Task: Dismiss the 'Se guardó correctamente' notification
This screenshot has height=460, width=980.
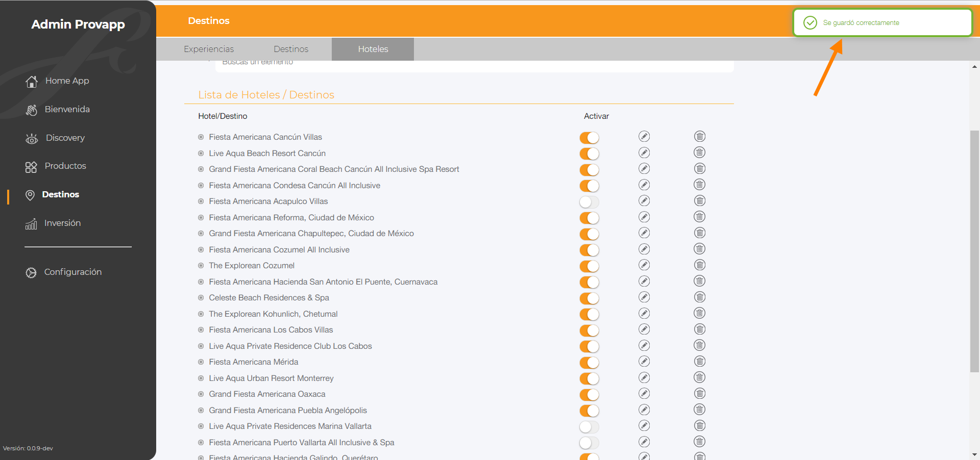Action: [x=883, y=22]
